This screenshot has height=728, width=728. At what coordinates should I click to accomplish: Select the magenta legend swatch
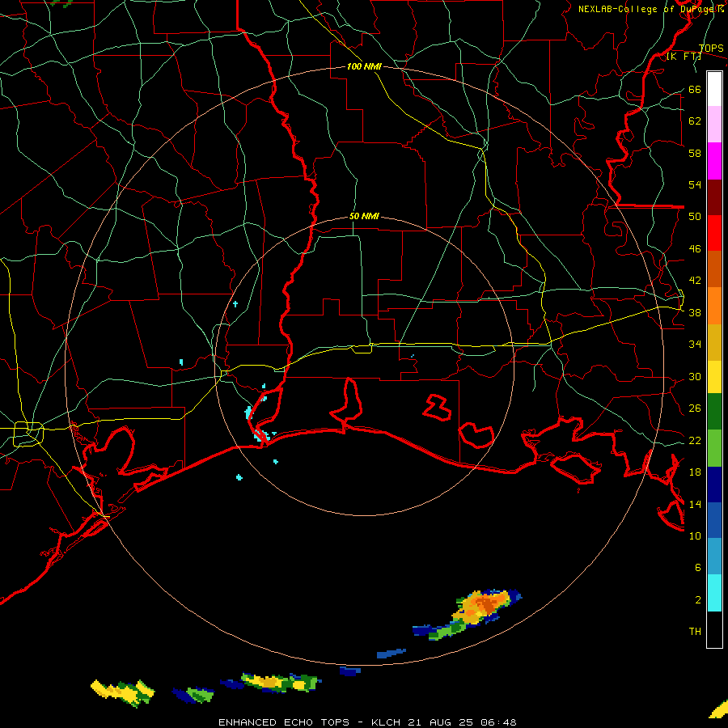coord(714,161)
